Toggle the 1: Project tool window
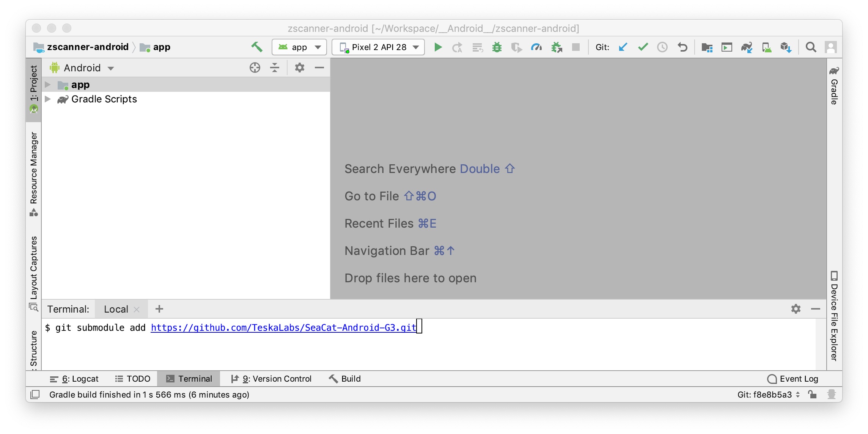868x434 pixels. [34, 90]
